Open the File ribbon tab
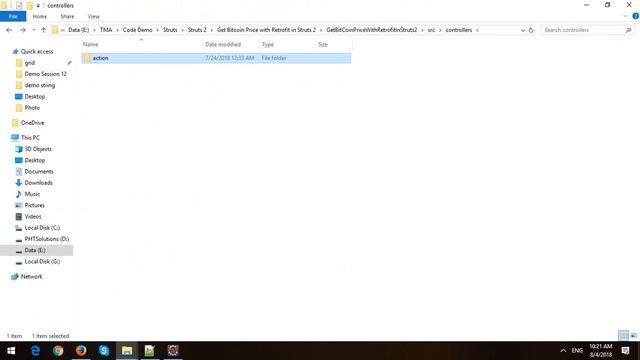Viewport: 640px width, 360px height. pos(13,16)
